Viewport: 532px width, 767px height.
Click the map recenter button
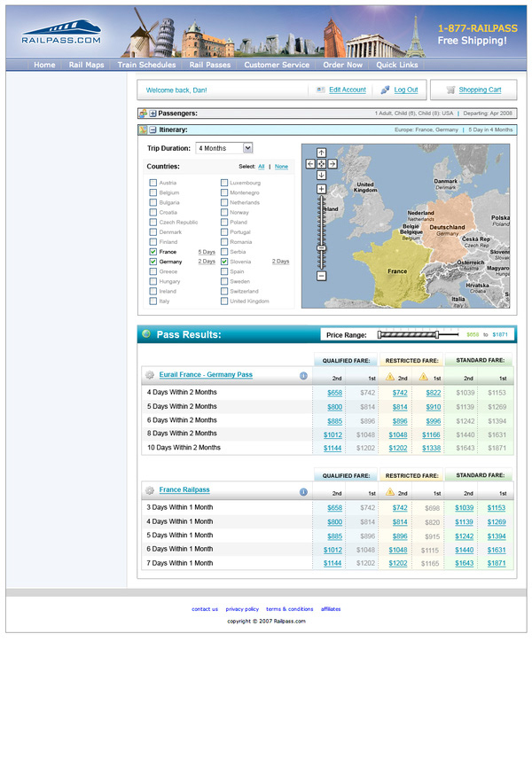pyautogui.click(x=321, y=164)
